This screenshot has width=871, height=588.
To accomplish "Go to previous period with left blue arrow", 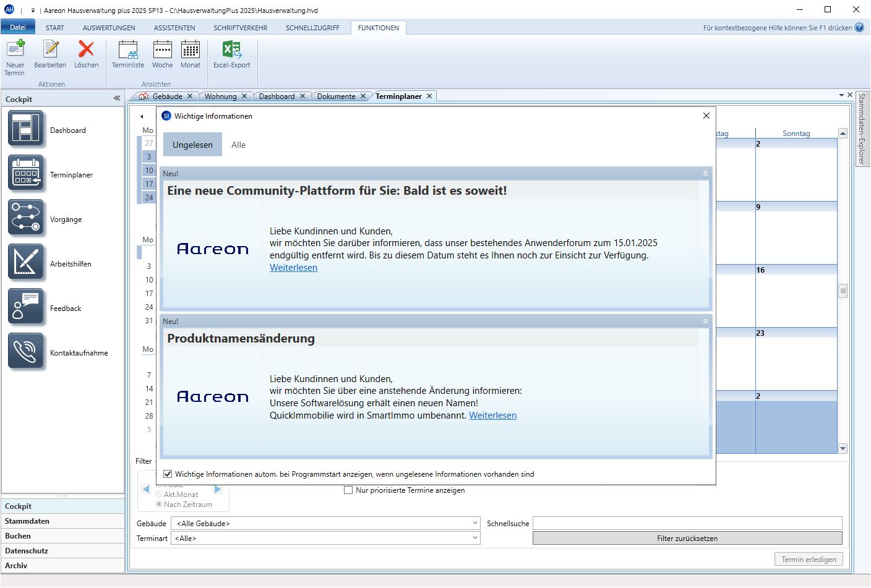I will coord(146,489).
